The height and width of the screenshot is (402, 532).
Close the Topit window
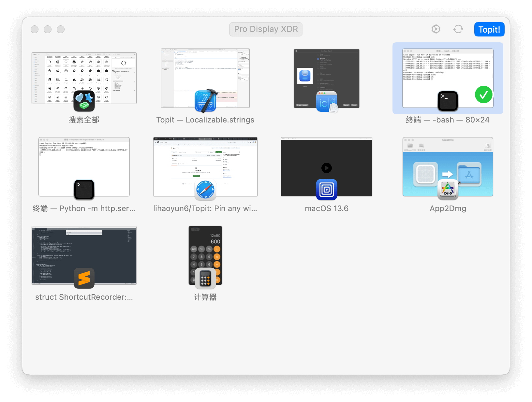point(35,29)
